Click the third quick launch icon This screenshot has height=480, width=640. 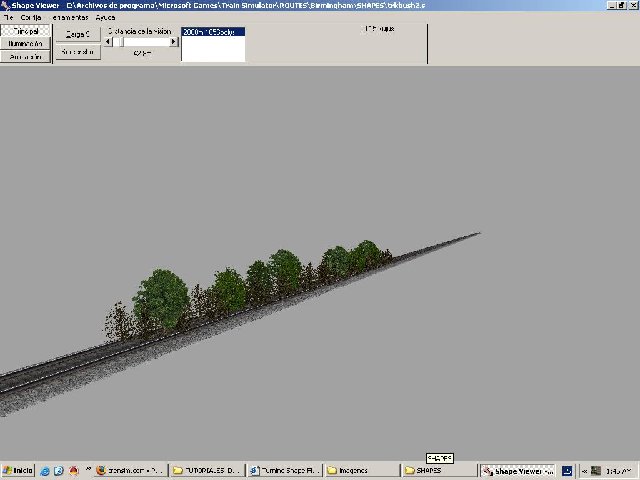point(73,470)
